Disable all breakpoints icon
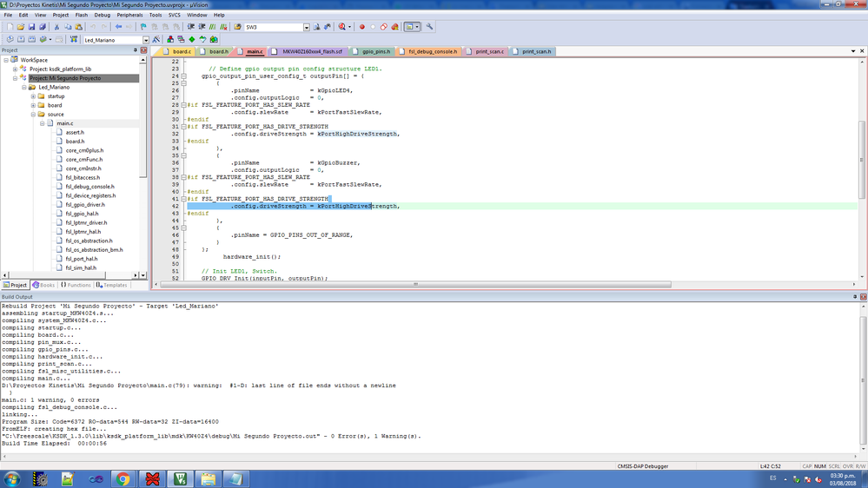The image size is (868, 488). [384, 27]
